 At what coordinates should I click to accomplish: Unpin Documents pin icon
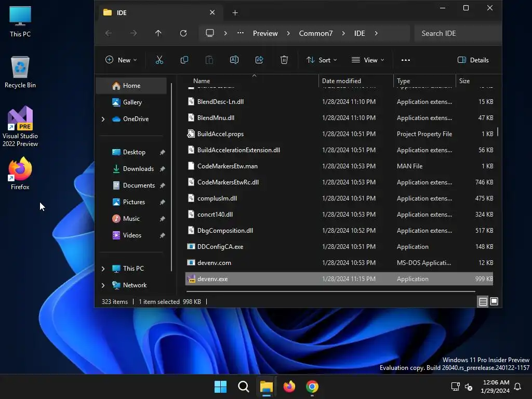coord(163,185)
